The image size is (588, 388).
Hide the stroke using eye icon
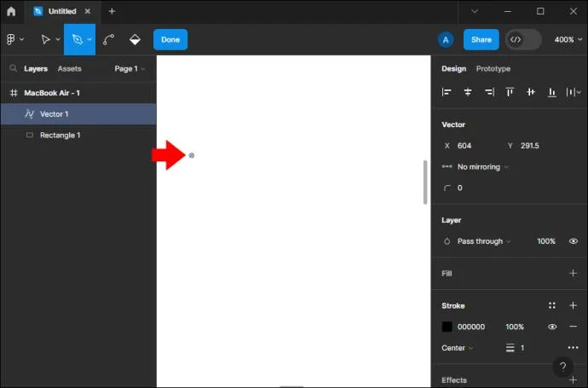[x=552, y=327]
